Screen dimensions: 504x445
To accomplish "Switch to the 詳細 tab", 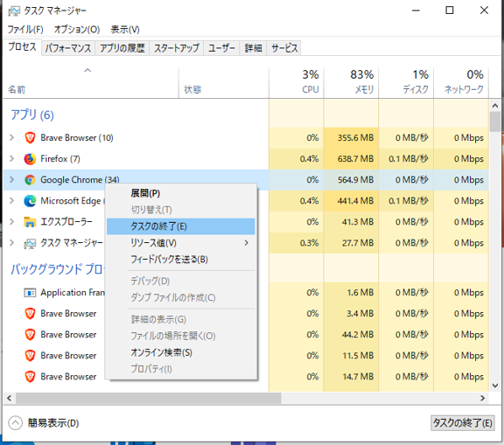I will (253, 48).
